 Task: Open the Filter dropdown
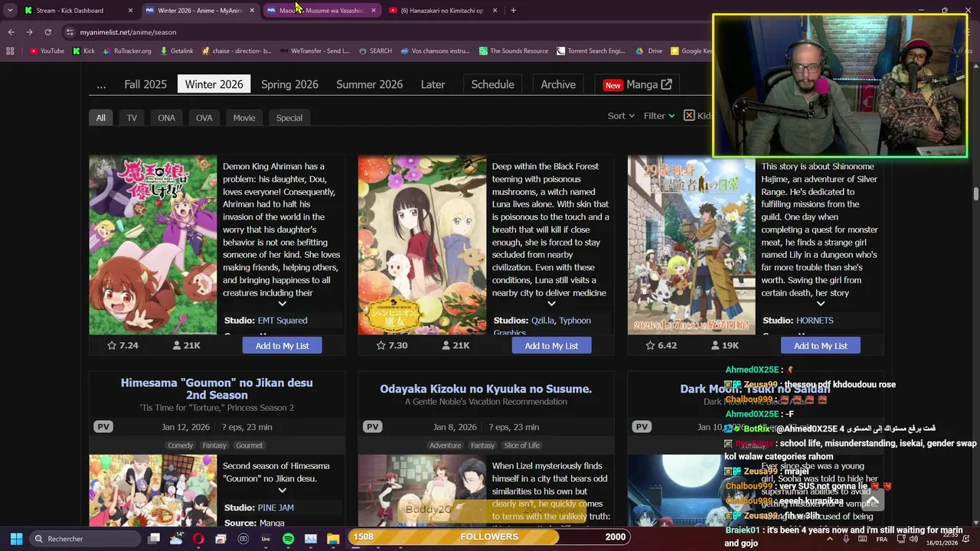point(659,116)
